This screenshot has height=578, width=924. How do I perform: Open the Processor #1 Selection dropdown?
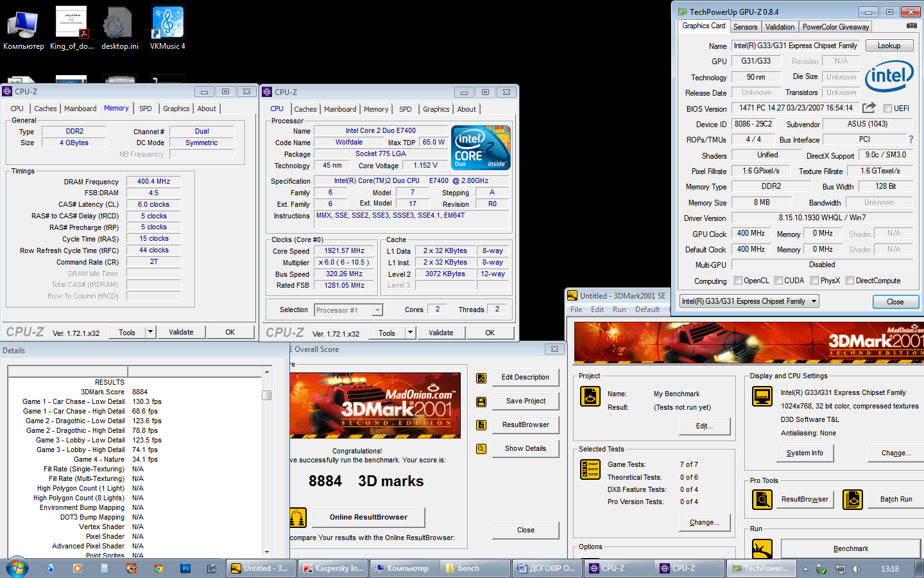point(348,310)
